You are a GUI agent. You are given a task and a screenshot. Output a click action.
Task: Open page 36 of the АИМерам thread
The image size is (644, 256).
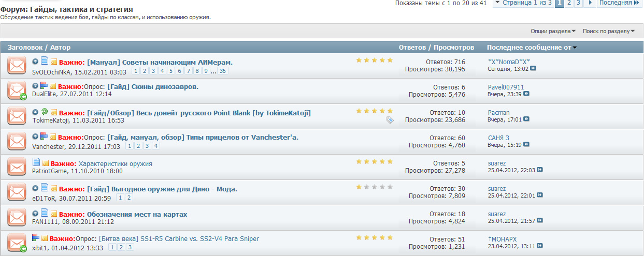[x=223, y=71]
